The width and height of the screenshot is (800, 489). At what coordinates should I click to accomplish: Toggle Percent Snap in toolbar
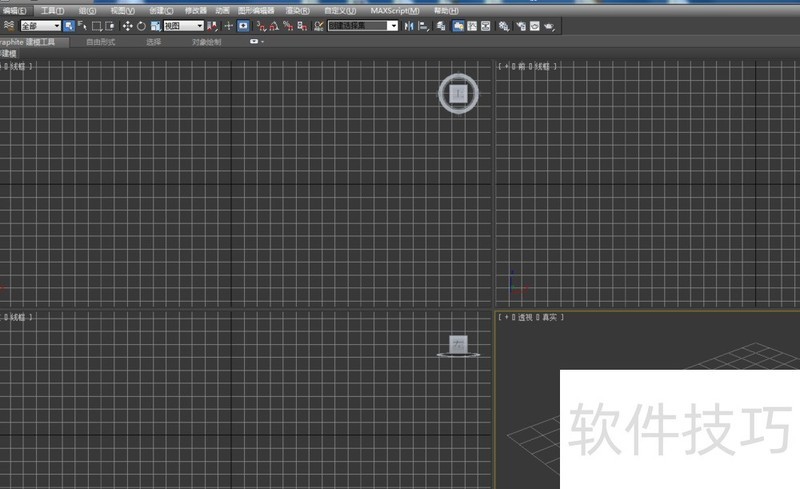tap(288, 25)
